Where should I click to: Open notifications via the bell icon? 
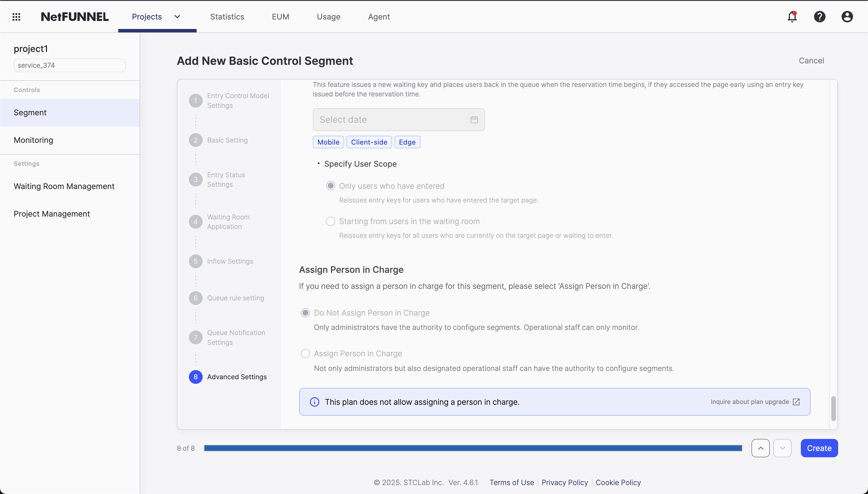coord(792,16)
